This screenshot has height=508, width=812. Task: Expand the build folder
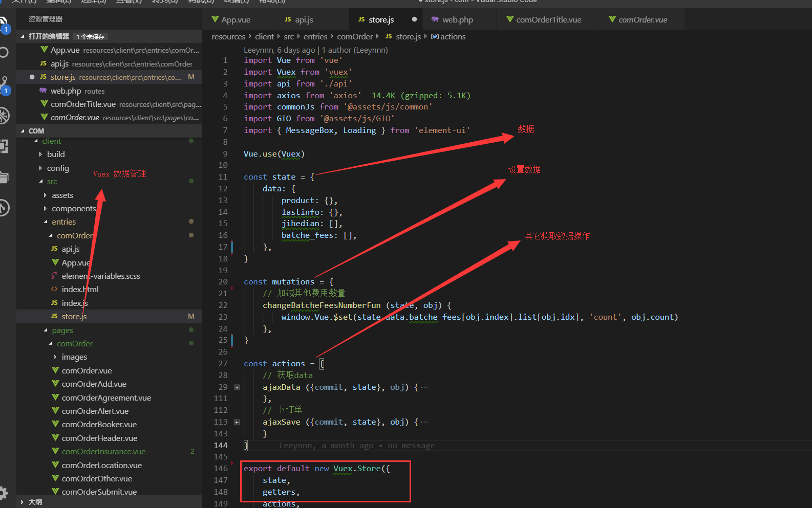(x=55, y=154)
